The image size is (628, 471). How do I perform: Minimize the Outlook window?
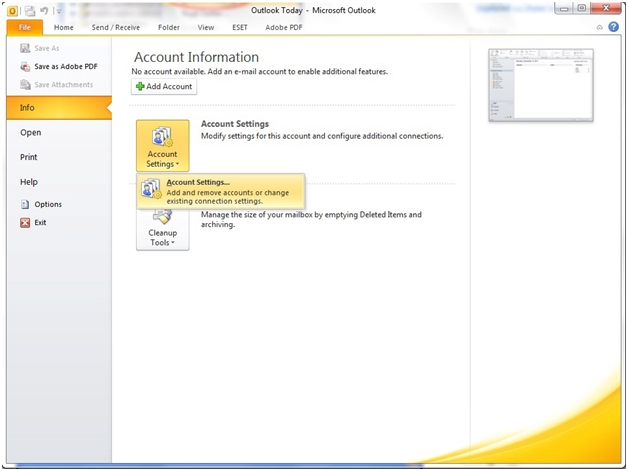564,8
